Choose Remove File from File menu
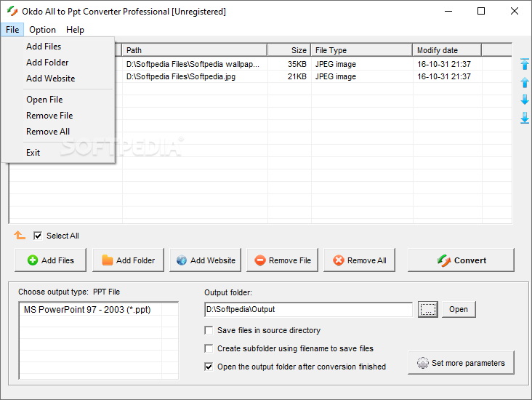Screen dimensions: 532x400 click(x=57, y=116)
